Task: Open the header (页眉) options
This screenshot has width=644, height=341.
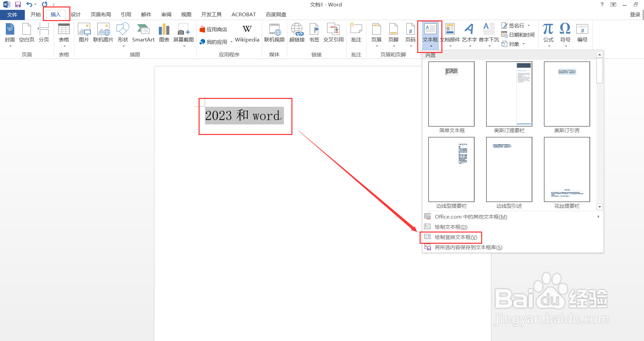Action: (376, 34)
